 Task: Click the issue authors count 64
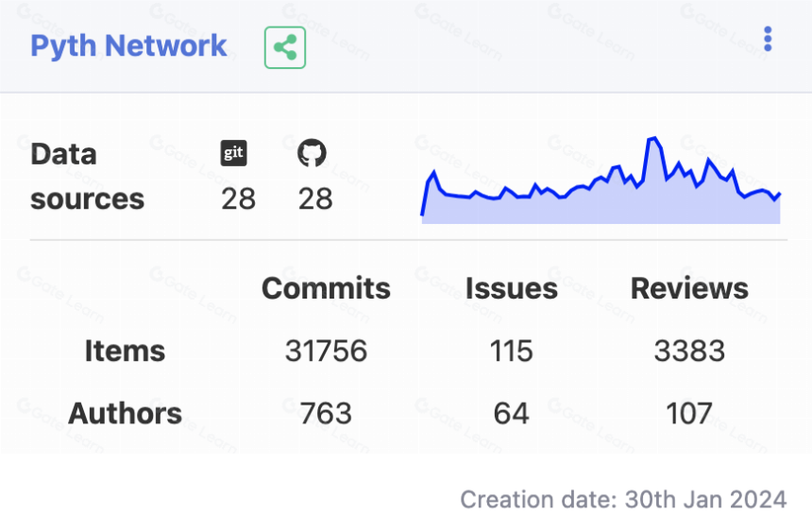pyautogui.click(x=511, y=413)
